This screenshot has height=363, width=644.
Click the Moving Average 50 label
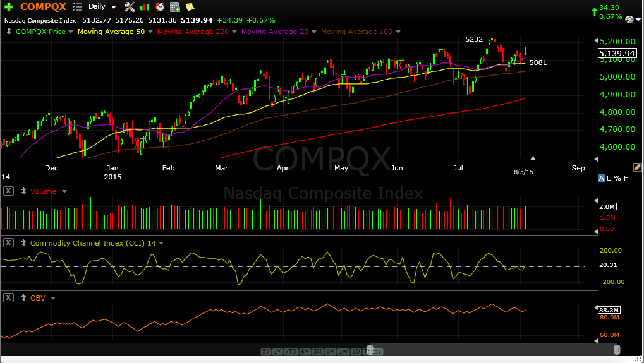(x=111, y=32)
